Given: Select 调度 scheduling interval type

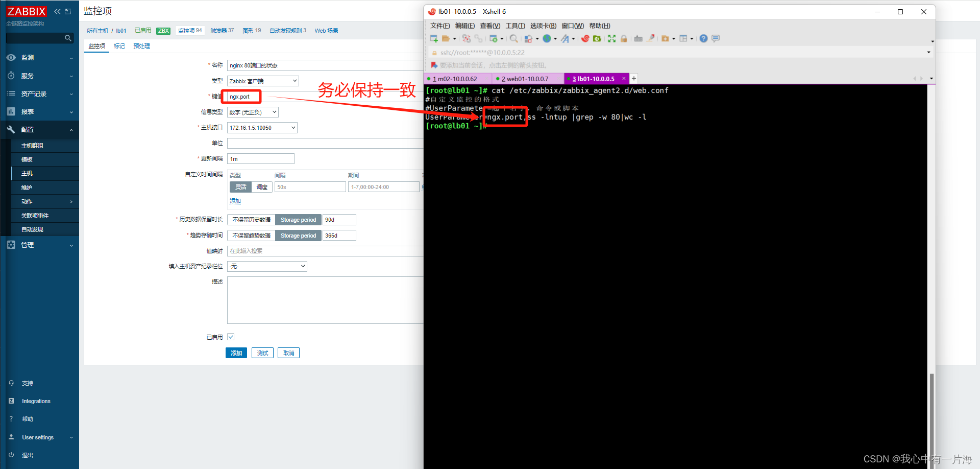Looking at the screenshot, I should tap(262, 187).
